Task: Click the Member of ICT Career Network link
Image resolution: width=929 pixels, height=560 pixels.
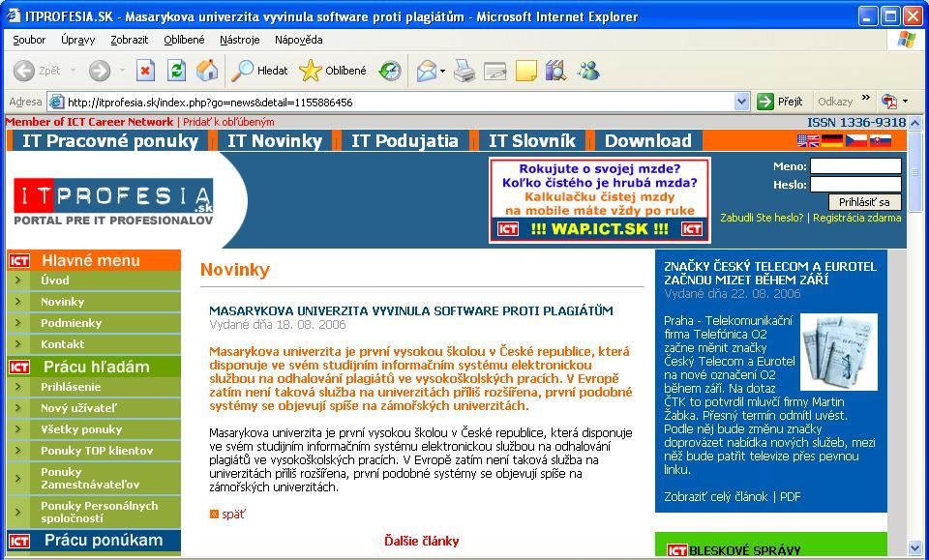Action: tap(89, 122)
